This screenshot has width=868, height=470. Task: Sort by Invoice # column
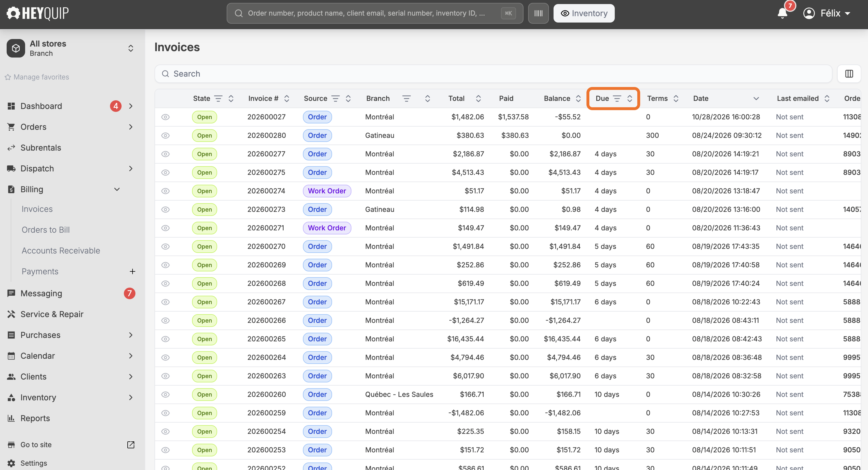coord(287,99)
